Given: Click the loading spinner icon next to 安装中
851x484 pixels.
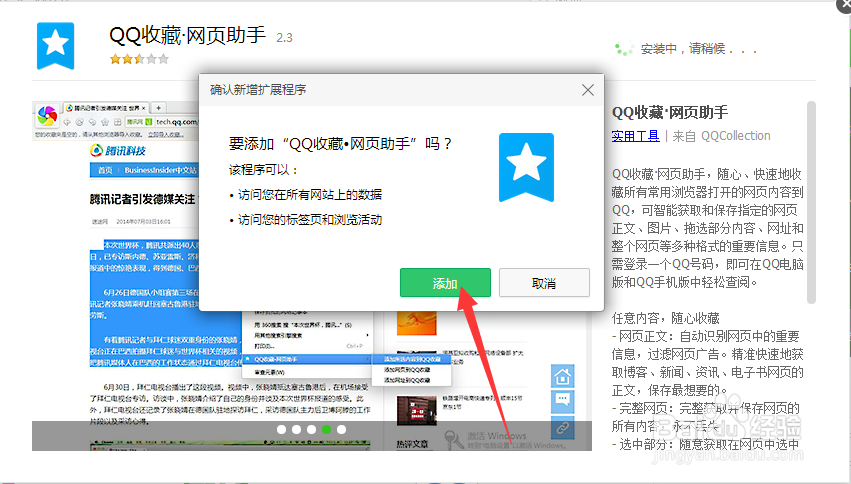Looking at the screenshot, I should click(x=624, y=48).
